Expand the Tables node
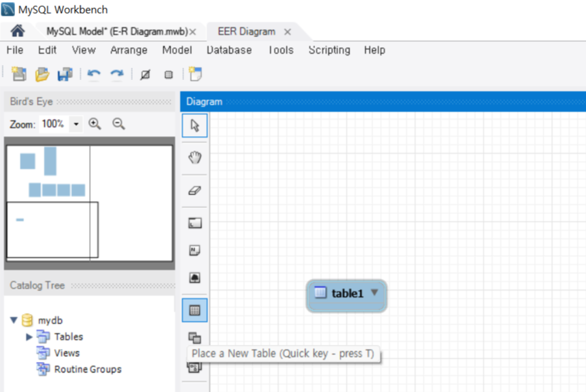586x392 pixels. point(29,337)
